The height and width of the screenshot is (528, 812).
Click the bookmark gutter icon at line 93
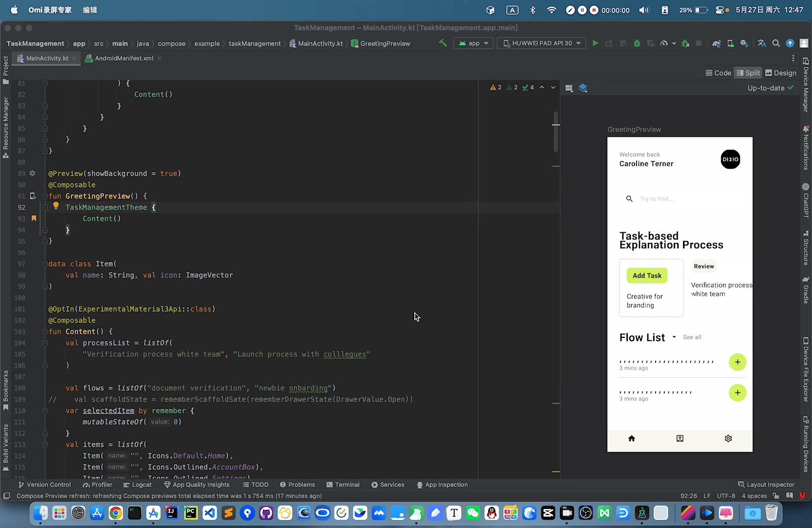[x=34, y=219]
